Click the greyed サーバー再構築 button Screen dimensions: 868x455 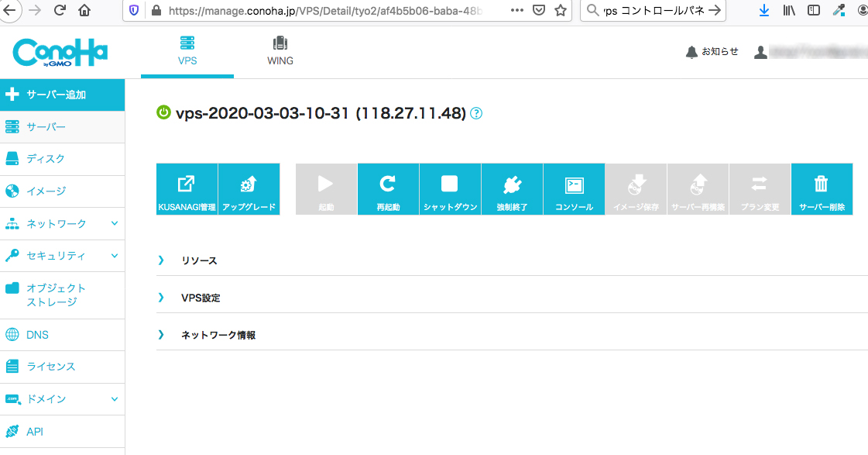click(698, 189)
